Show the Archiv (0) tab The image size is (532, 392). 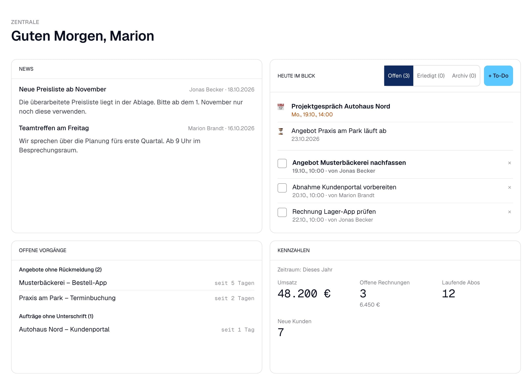point(464,76)
